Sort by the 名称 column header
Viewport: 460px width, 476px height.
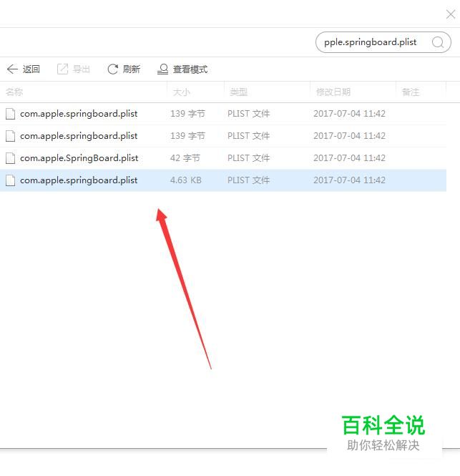pyautogui.click(x=14, y=92)
